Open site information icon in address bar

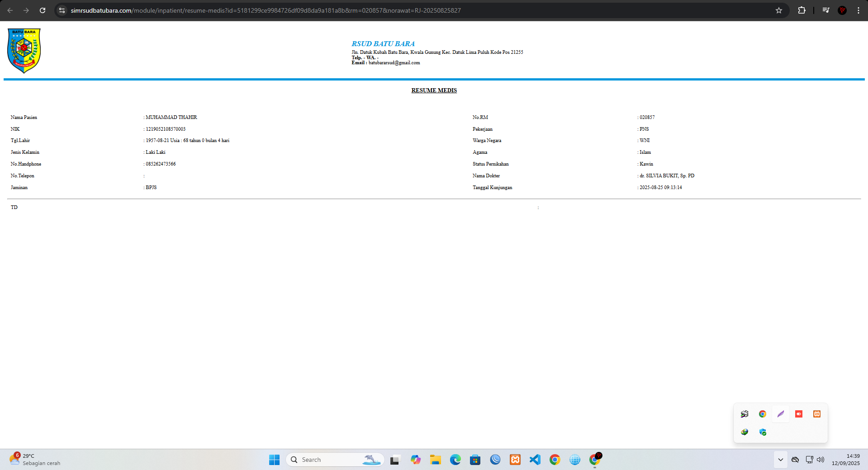[x=62, y=10]
